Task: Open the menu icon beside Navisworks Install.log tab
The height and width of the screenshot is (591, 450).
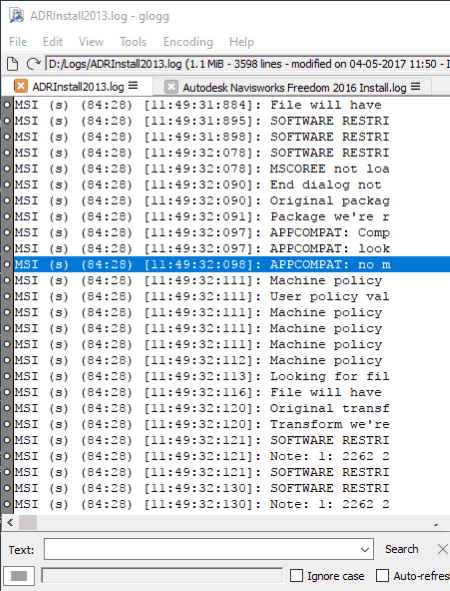Action: tap(415, 87)
